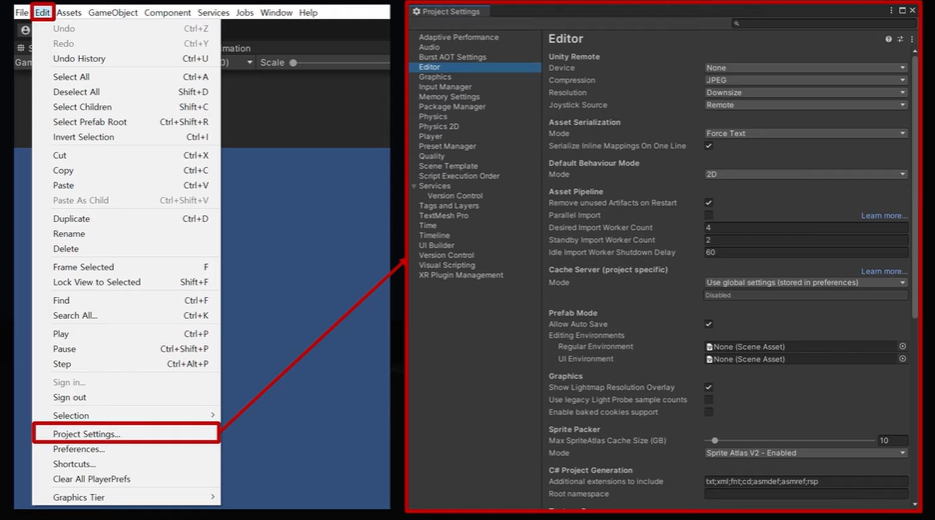Open Selection submenu in Edit menu
The image size is (935, 520).
126,415
